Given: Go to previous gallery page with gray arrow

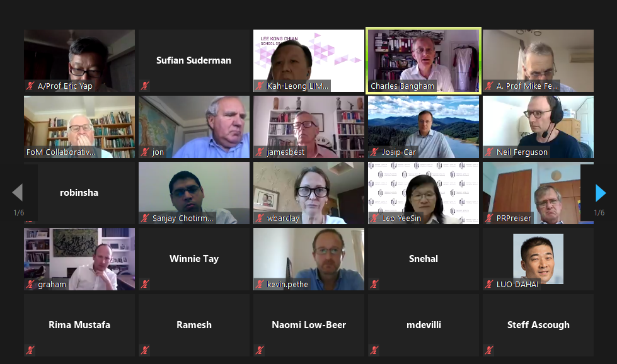Looking at the screenshot, I should click(17, 193).
